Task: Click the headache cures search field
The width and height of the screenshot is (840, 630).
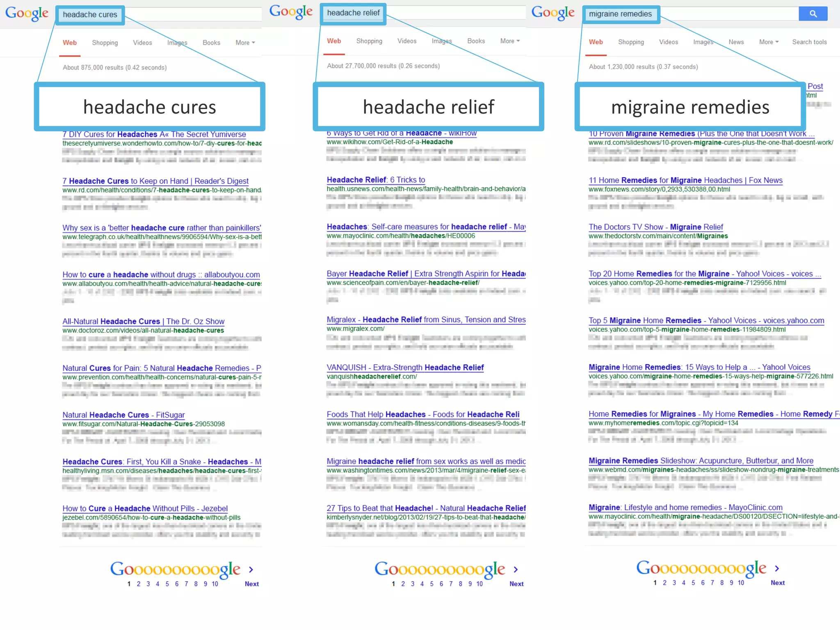Action: [x=160, y=15]
